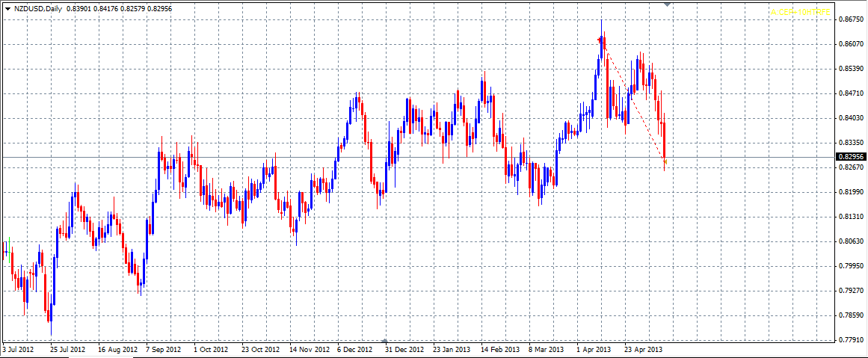Click the 0.84710 price scale label
The width and height of the screenshot is (868, 358).
pos(850,93)
